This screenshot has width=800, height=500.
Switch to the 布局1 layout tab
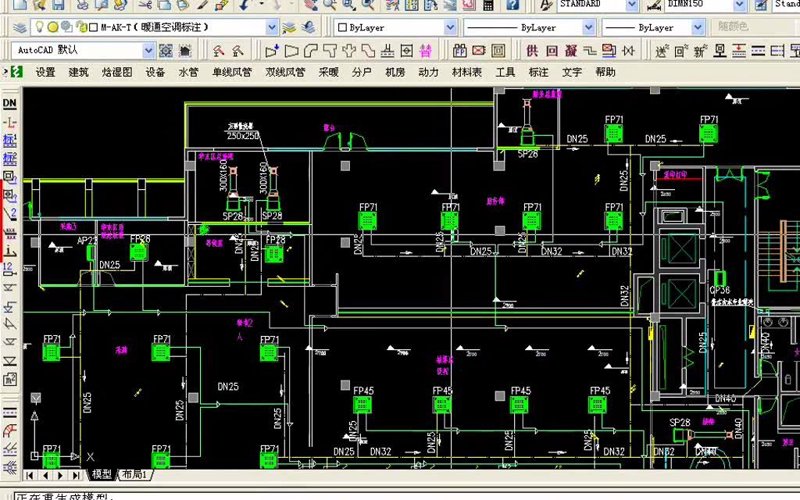tap(135, 474)
